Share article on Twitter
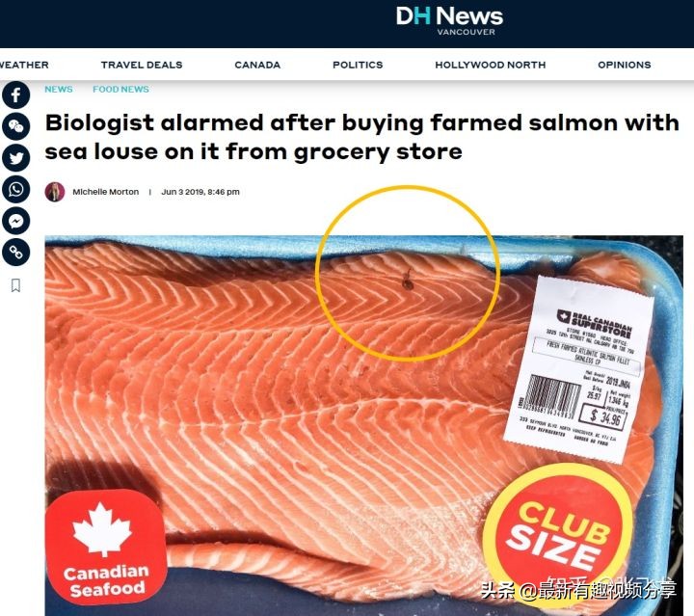The height and width of the screenshot is (616, 694). [16, 158]
